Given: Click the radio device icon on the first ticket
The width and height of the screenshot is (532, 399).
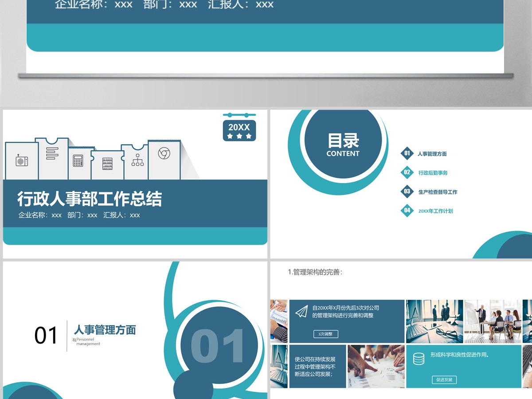Looking at the screenshot, I should [x=22, y=160].
